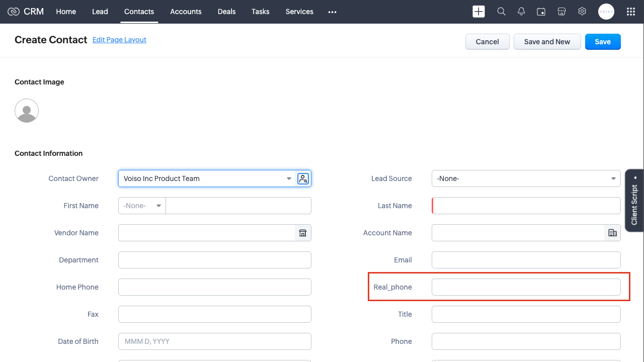
Task: Open setup using the settings gear icon
Action: (x=582, y=11)
